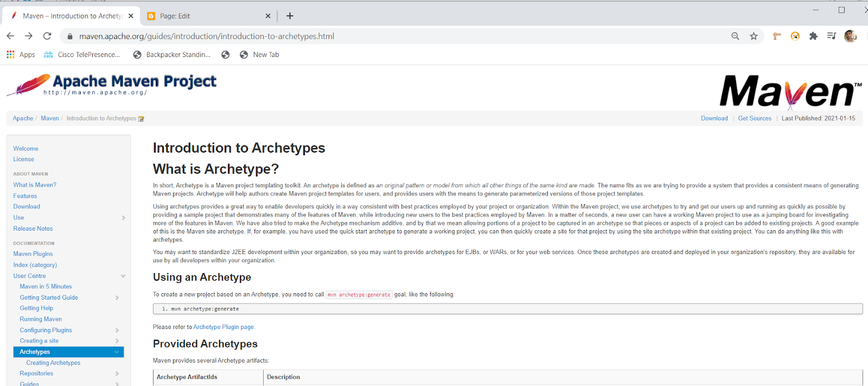Go to Maven breadcrumb link
868x386 pixels.
(50, 118)
